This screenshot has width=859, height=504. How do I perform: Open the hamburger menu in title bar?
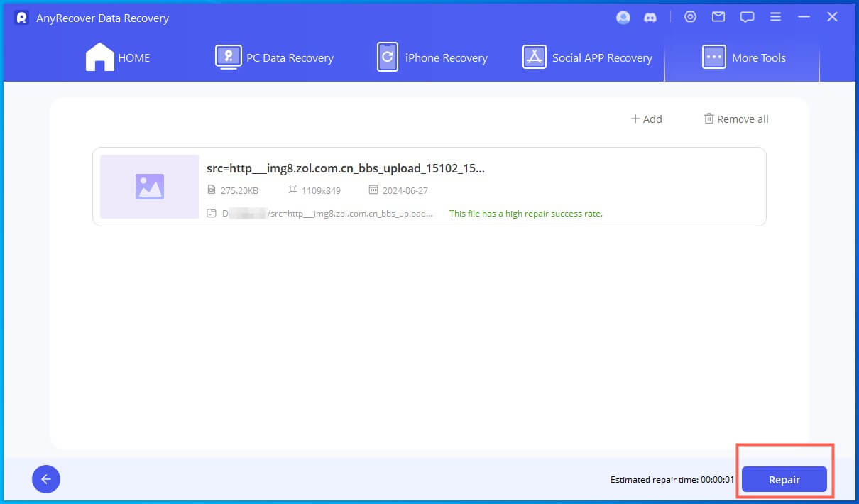[775, 18]
